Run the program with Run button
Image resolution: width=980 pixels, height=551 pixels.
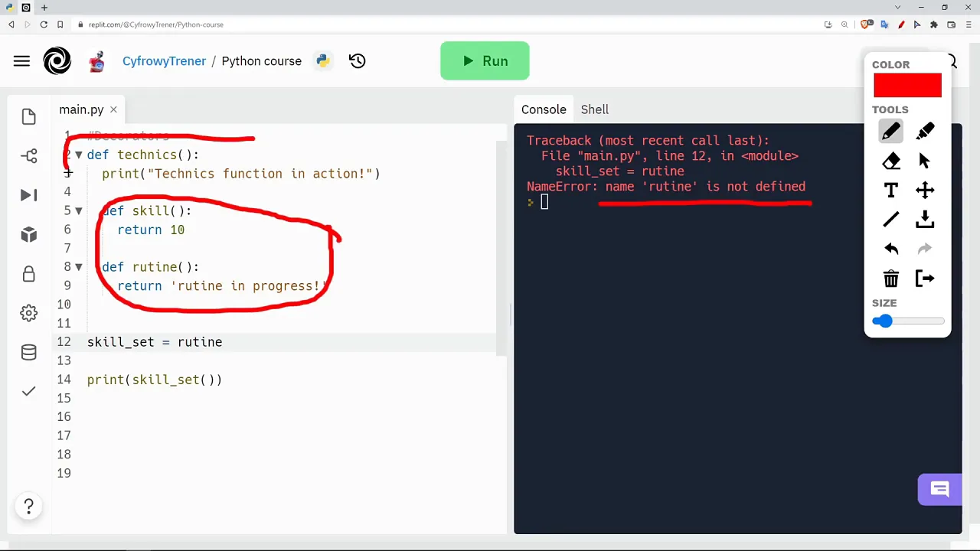pyautogui.click(x=485, y=61)
